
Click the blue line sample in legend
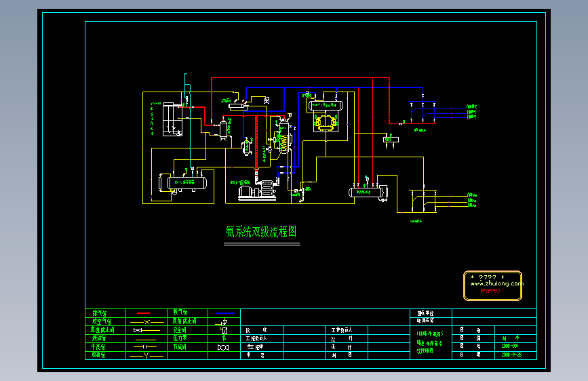(x=225, y=313)
